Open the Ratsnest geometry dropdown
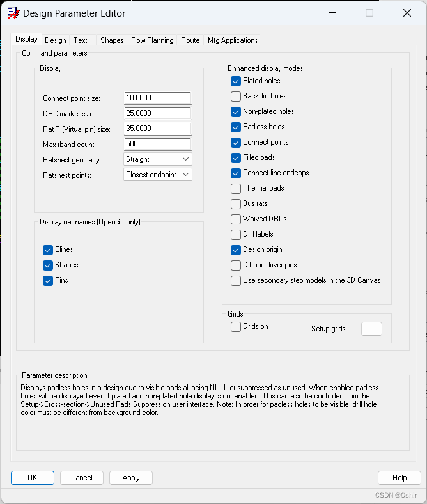427x504 pixels. click(158, 159)
